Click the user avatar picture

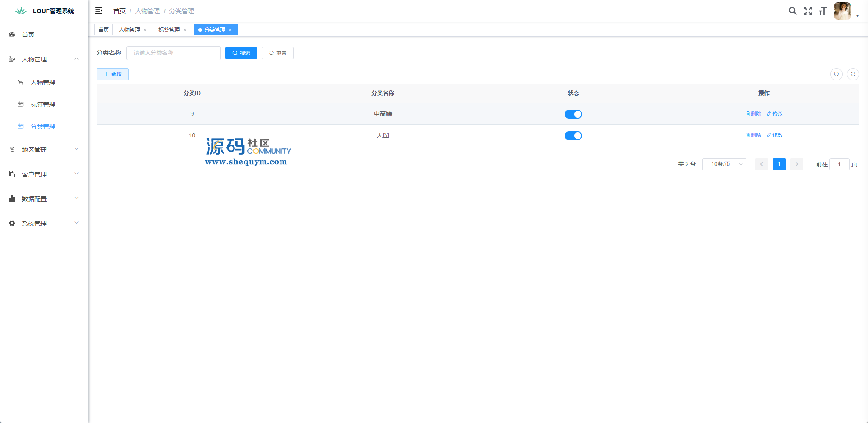pos(842,11)
